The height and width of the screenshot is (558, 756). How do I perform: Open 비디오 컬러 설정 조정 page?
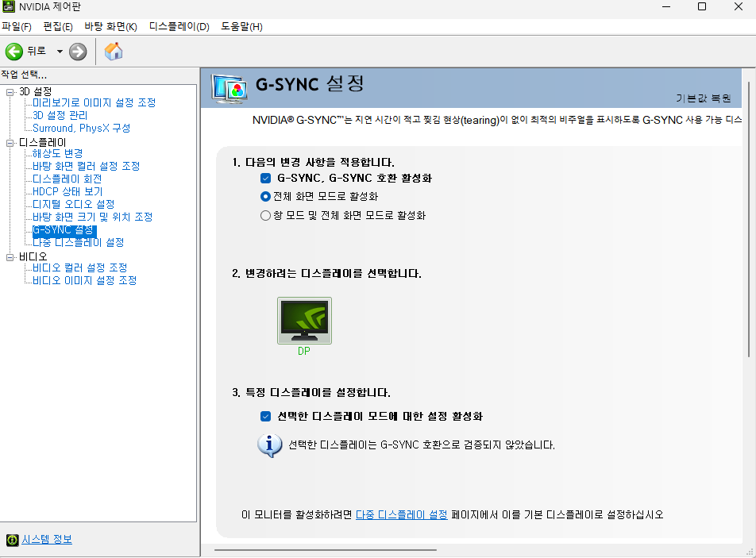[79, 267]
